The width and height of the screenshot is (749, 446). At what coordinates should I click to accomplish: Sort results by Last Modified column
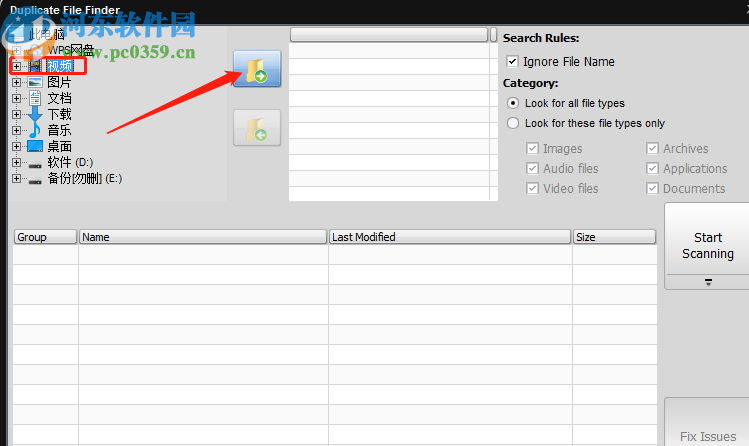[450, 237]
